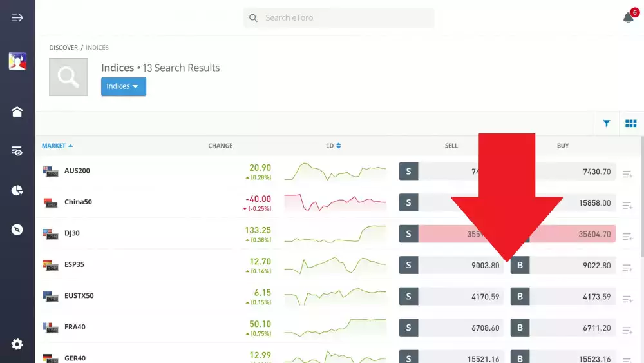Click FRA40 sell price 6708.60
Screen dimensions: 644x363
point(485,328)
